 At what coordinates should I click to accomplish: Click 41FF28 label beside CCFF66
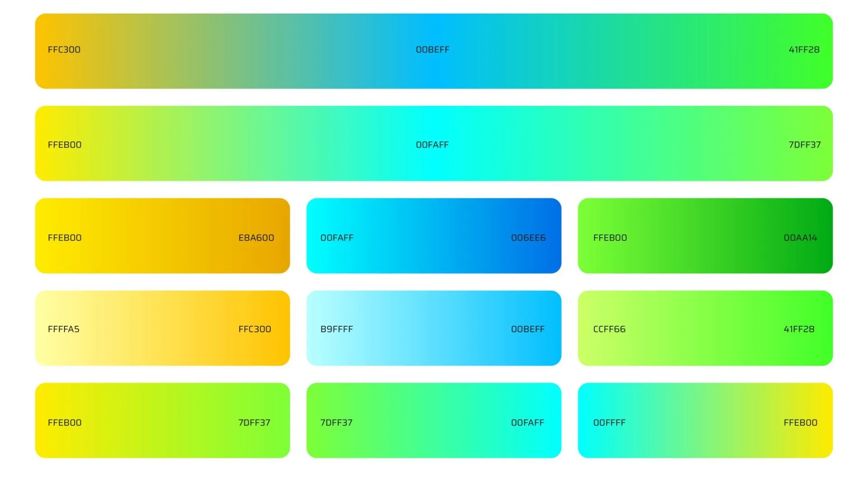coord(799,329)
